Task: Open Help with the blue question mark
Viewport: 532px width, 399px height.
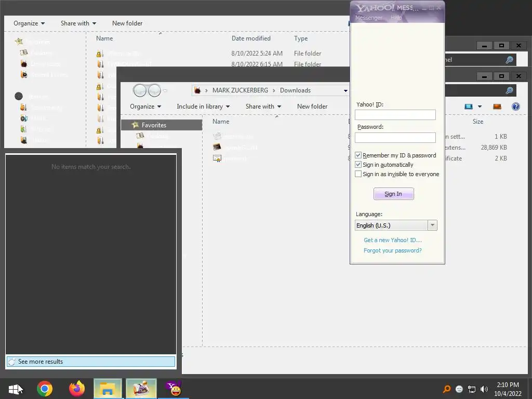Action: tap(516, 107)
